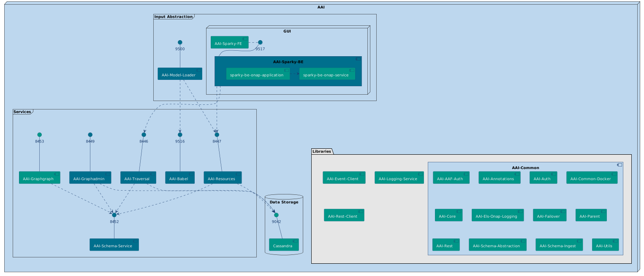Click the 9516 port interface circle

pos(180,134)
